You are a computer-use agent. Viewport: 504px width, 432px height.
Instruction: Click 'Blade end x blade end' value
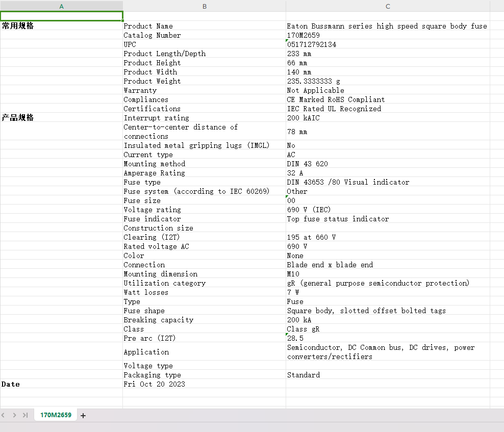point(388,265)
